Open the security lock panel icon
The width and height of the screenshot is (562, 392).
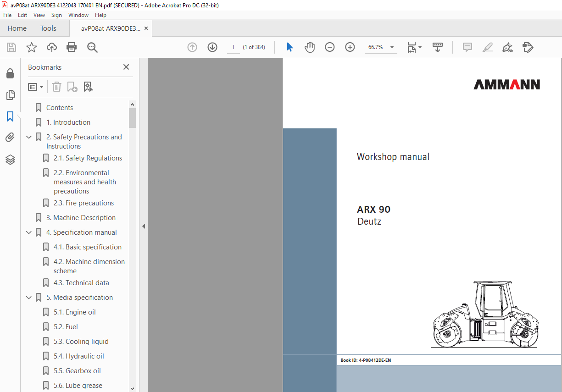coord(10,74)
